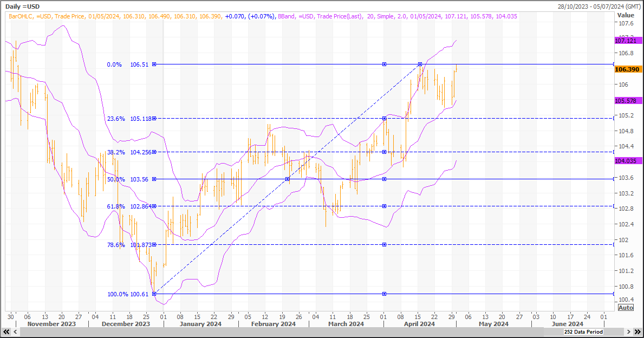The width and height of the screenshot is (644, 338).
Task: Select the 50.0% 103.56 Fibonacci label
Action: coord(128,179)
